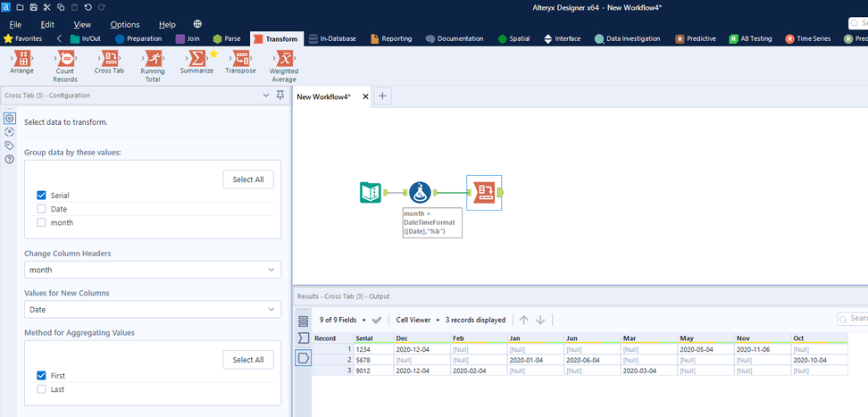
Task: Open the Favorites tool tab
Action: pos(22,38)
